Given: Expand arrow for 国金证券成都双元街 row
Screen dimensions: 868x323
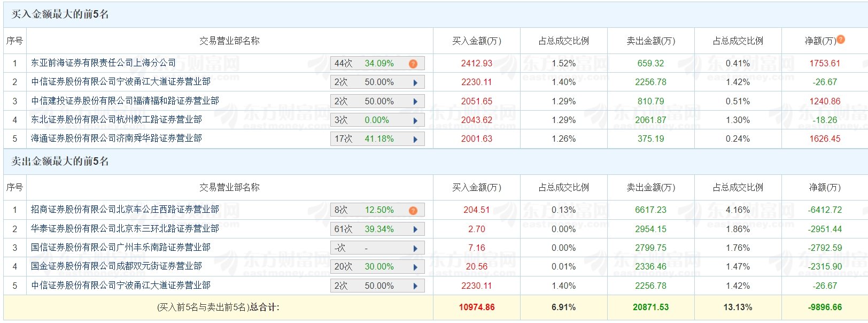Looking at the screenshot, I should click(x=415, y=267).
